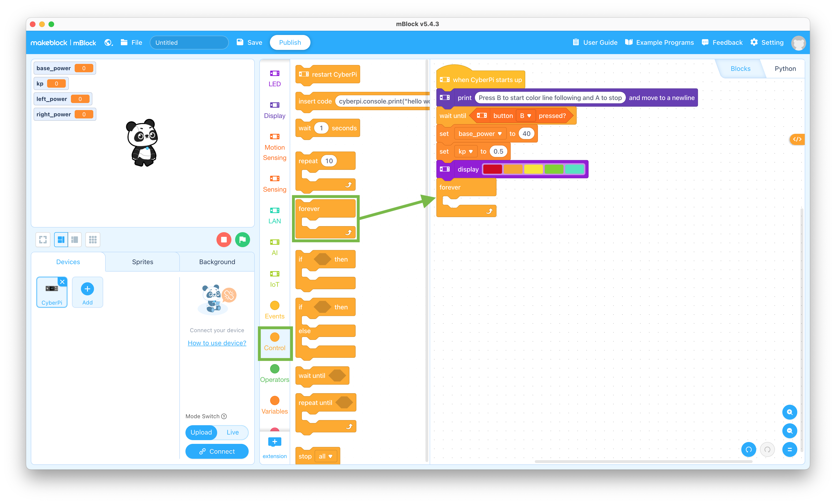This screenshot has width=836, height=504.
Task: Select the Sensing category icon
Action: tap(274, 180)
